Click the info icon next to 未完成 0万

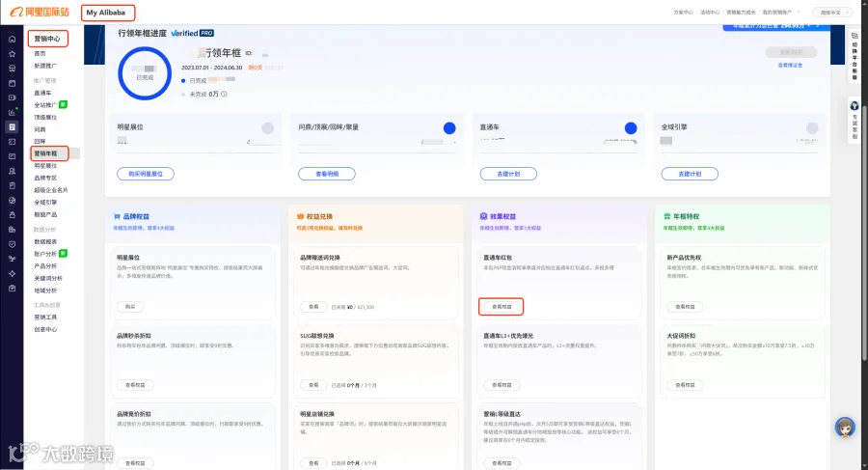(x=224, y=95)
